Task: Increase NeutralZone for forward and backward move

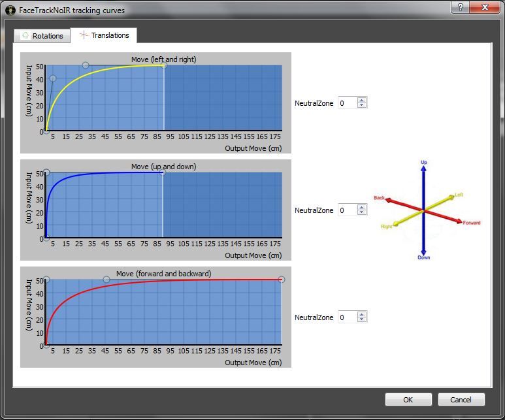Action: point(362,314)
